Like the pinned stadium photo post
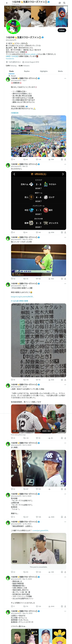The image size is (72, 644). (39, 159)
